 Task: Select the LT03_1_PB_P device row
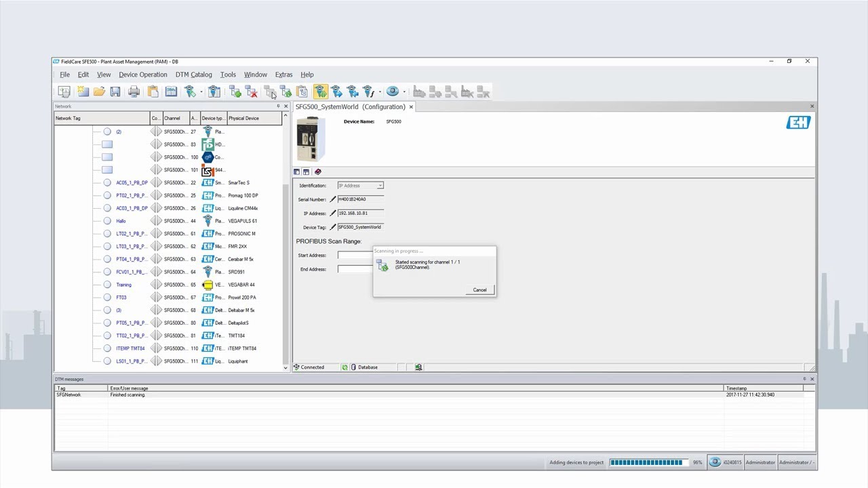[168, 246]
